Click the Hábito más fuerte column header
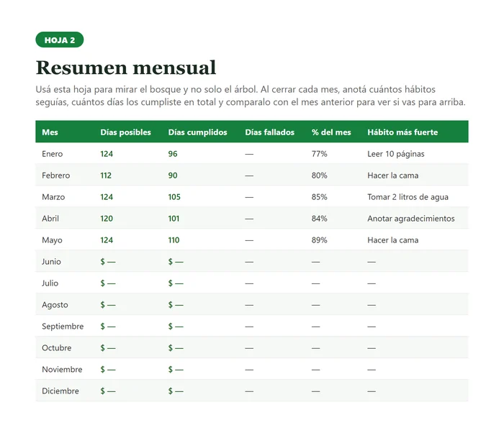The width and height of the screenshot is (504, 433). point(402,132)
